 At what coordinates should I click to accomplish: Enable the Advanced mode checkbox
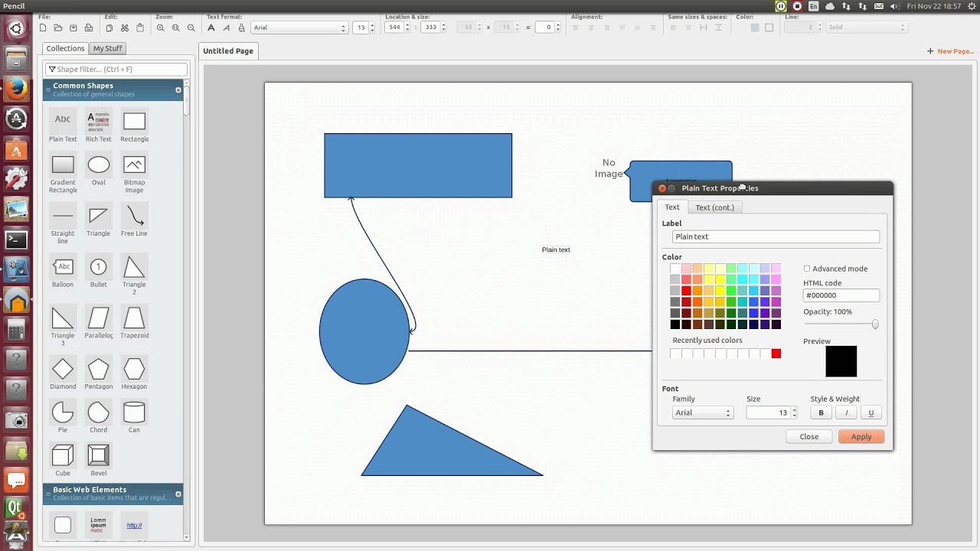(x=806, y=269)
